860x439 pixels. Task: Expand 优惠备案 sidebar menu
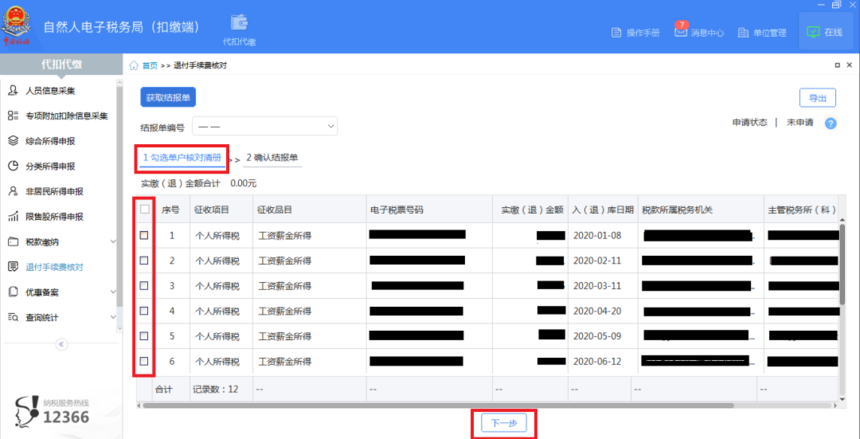point(60,292)
